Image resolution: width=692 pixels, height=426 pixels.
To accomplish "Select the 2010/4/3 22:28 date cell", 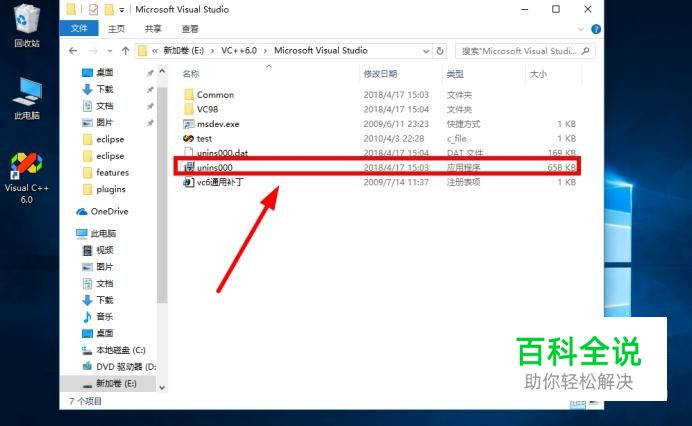I will 394,139.
